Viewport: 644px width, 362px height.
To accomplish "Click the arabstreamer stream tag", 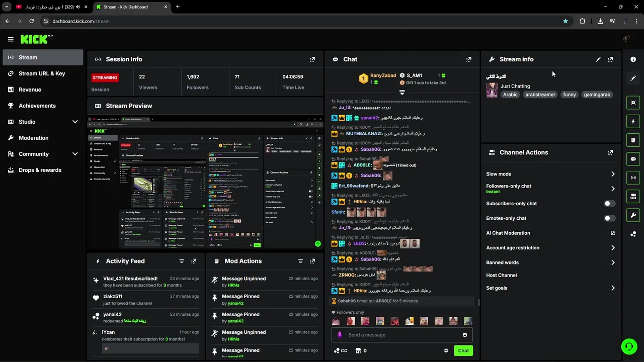I will tap(540, 95).
